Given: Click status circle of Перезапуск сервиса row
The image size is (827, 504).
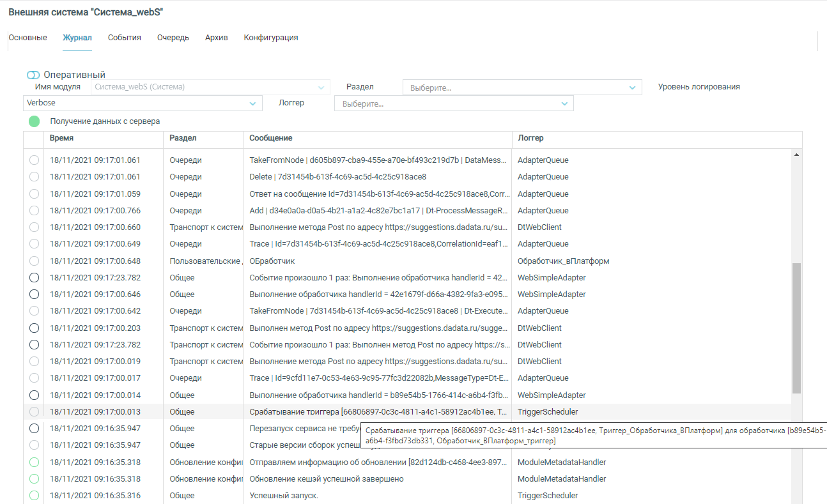Looking at the screenshot, I should pyautogui.click(x=34, y=429).
